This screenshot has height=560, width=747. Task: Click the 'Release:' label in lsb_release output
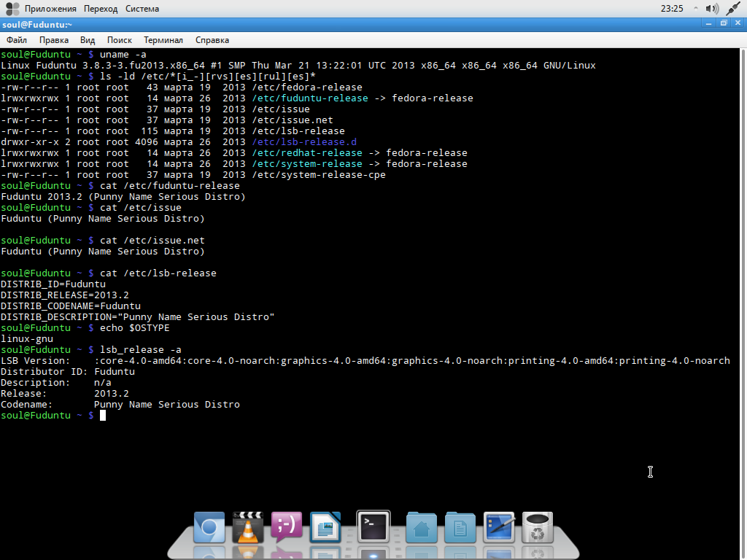coord(24,394)
